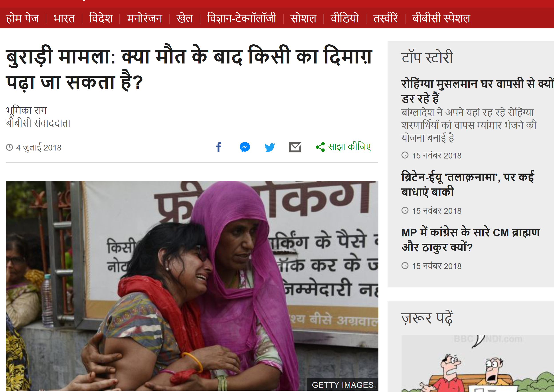Share article via Facebook icon
554x392 pixels.
(x=219, y=147)
